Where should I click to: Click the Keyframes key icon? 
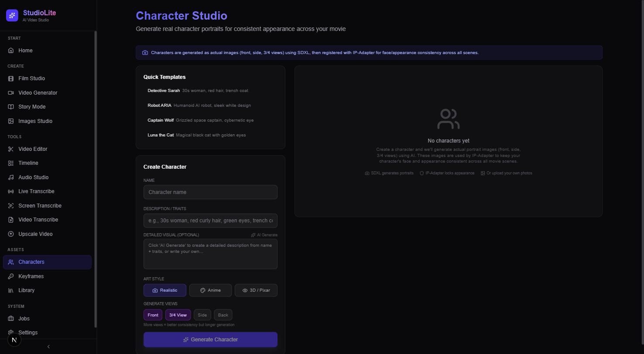[11, 276]
